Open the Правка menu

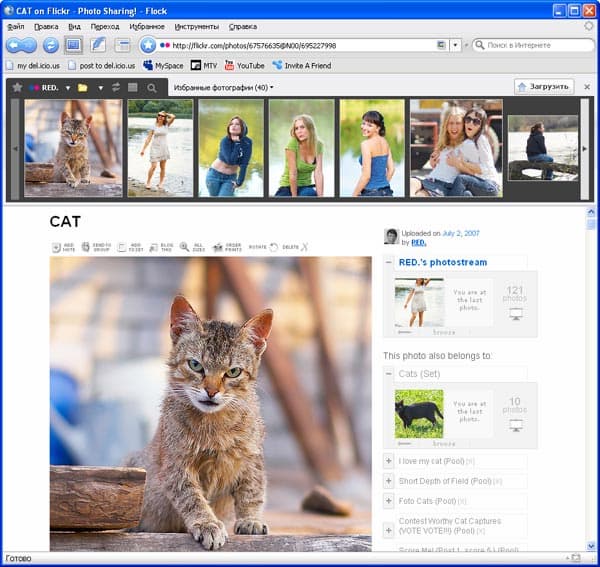coord(46,26)
